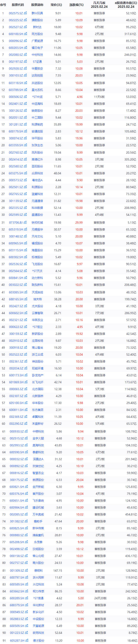The width and height of the screenshot is (138, 644).
Task: Open stock name link 群兴玩具
Action: click(37, 13)
